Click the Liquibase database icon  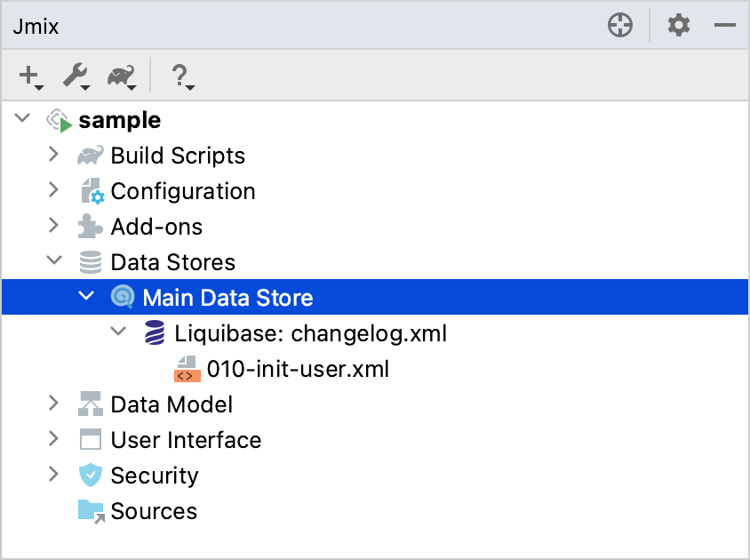(155, 333)
